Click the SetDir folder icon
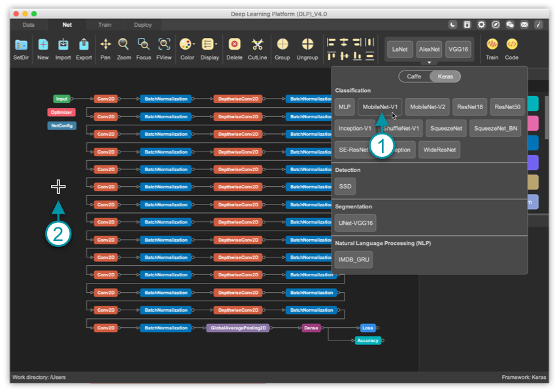 coord(21,45)
